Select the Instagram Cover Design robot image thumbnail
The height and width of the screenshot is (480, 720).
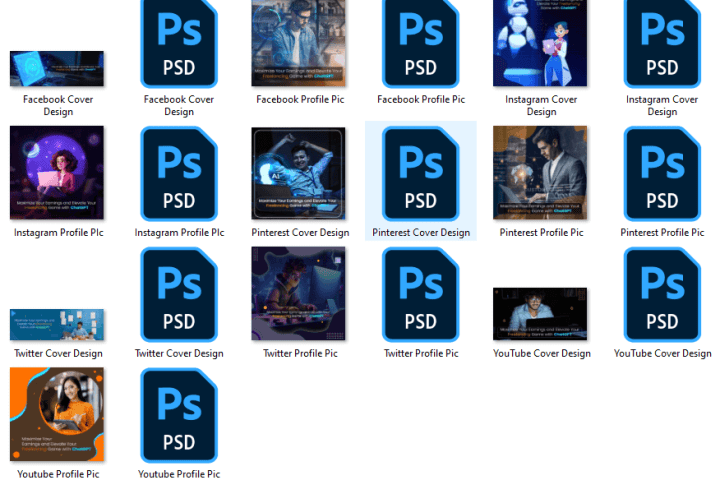click(540, 43)
